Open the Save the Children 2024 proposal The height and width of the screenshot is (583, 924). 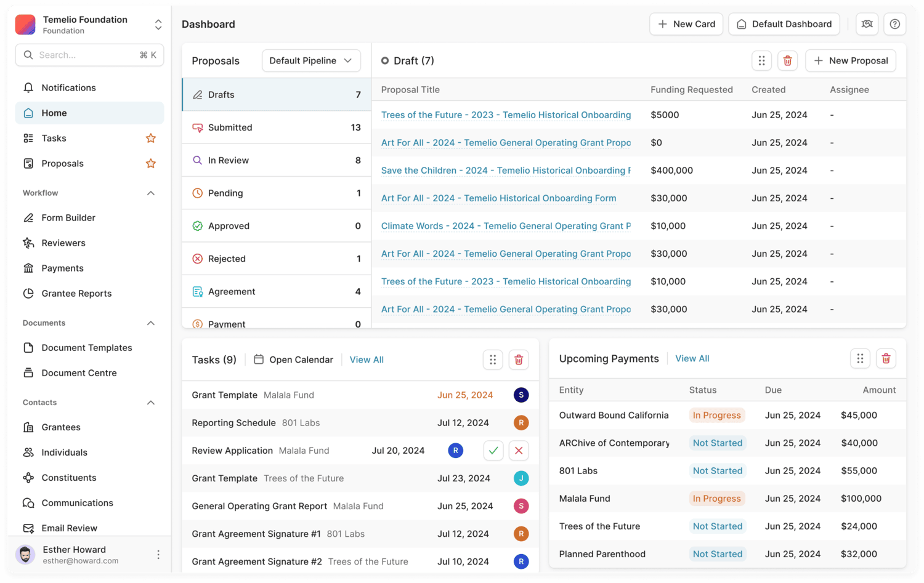pyautogui.click(x=505, y=170)
